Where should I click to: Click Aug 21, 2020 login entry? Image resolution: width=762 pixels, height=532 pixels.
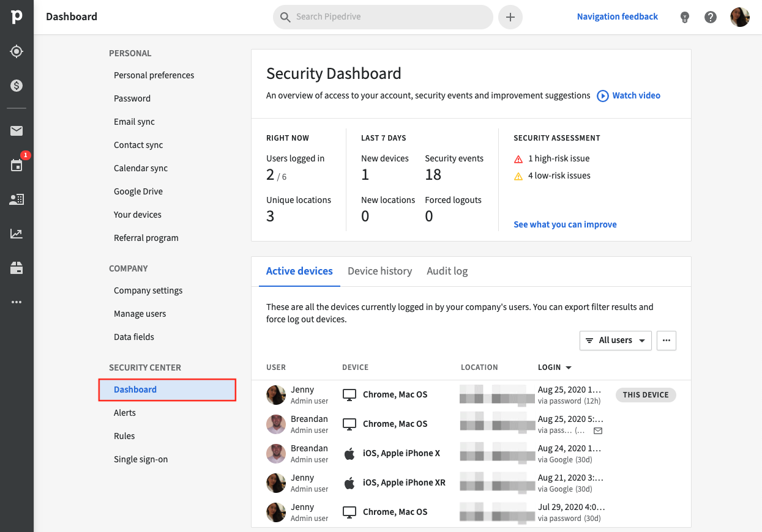point(571,478)
